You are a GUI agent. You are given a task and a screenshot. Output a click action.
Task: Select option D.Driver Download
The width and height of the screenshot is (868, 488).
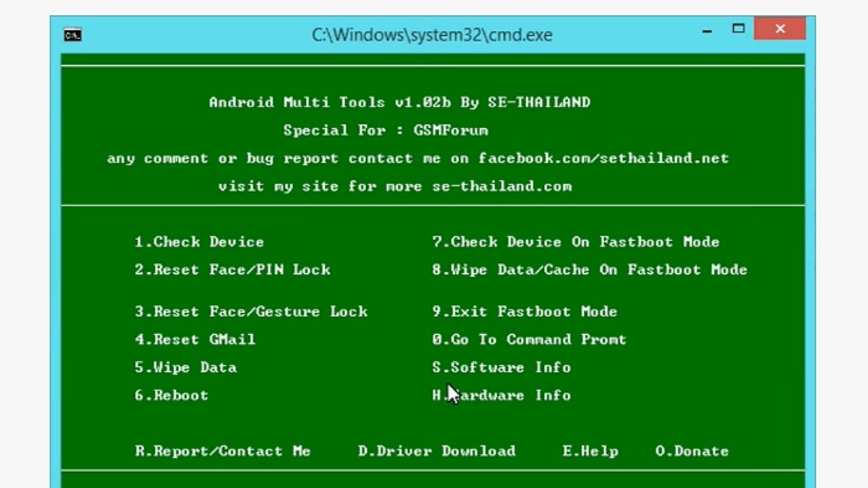click(x=437, y=451)
